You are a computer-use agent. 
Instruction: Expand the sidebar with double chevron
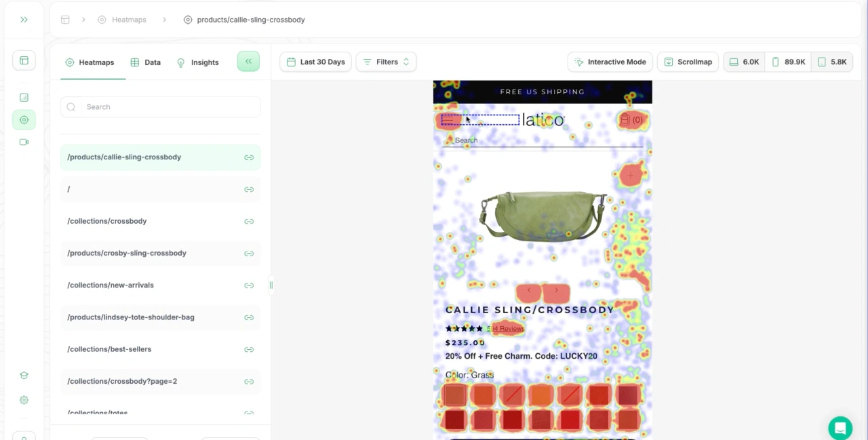pyautogui.click(x=24, y=20)
